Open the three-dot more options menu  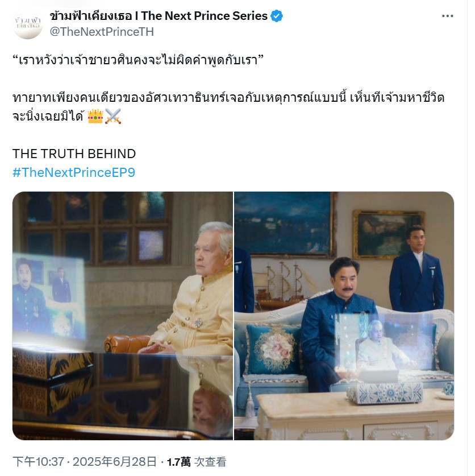pyautogui.click(x=447, y=16)
